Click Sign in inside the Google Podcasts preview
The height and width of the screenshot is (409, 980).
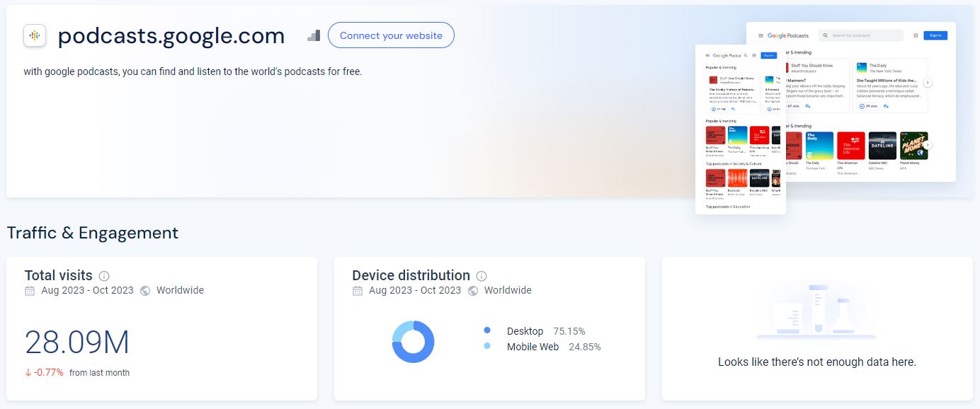[x=935, y=35]
